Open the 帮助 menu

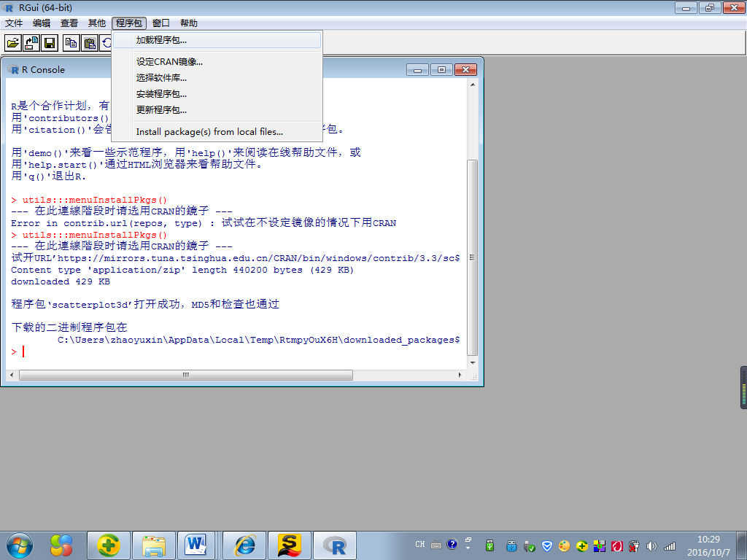tap(189, 23)
